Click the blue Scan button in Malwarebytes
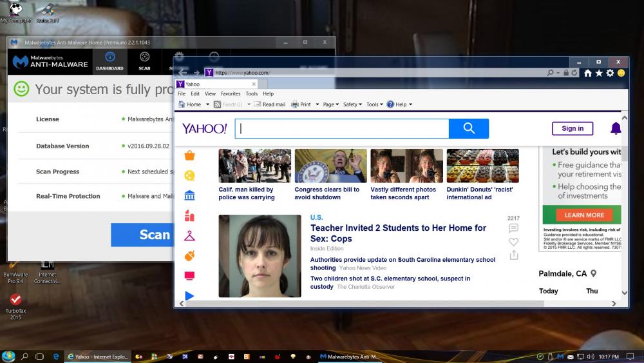This screenshot has width=644, height=363. (x=142, y=235)
